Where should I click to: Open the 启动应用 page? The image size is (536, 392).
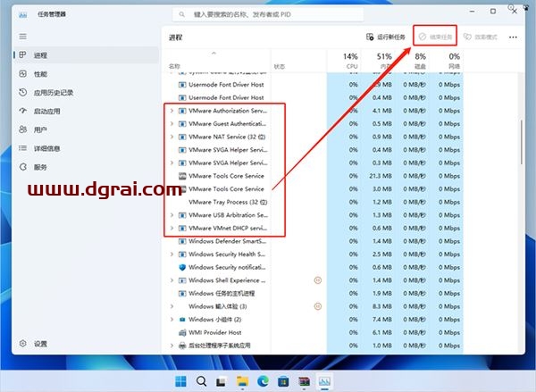(x=86, y=111)
